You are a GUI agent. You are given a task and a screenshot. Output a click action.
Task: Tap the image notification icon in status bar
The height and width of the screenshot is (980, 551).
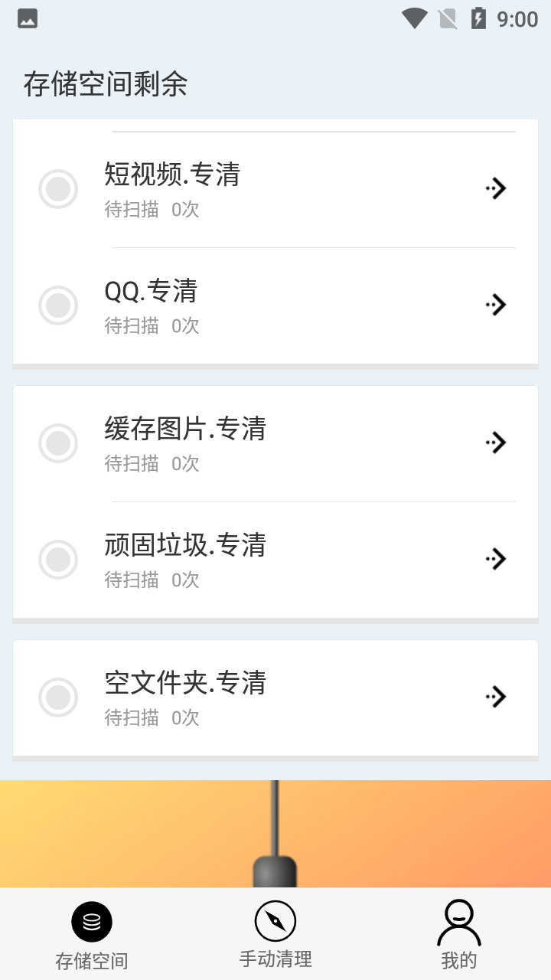click(x=28, y=19)
